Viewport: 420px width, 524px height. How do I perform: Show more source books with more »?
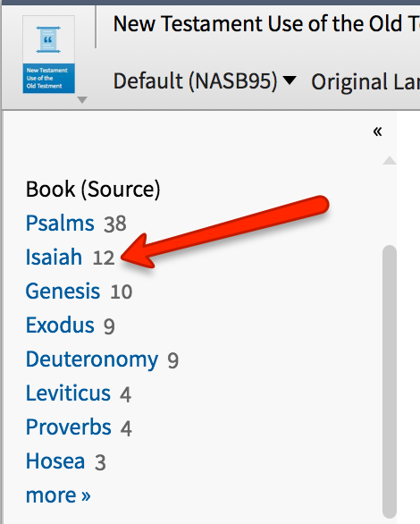click(58, 495)
